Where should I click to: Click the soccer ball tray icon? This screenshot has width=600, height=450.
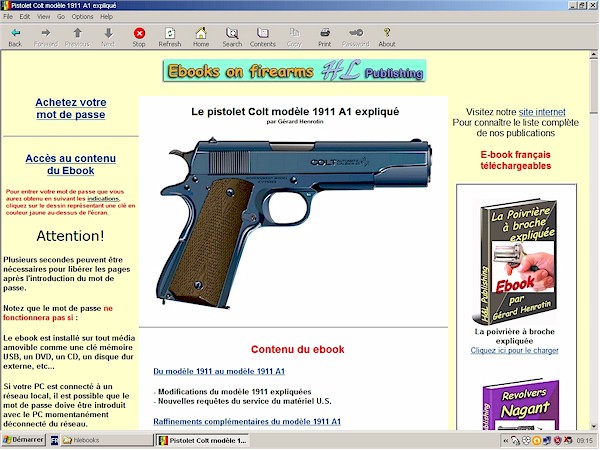click(x=526, y=441)
